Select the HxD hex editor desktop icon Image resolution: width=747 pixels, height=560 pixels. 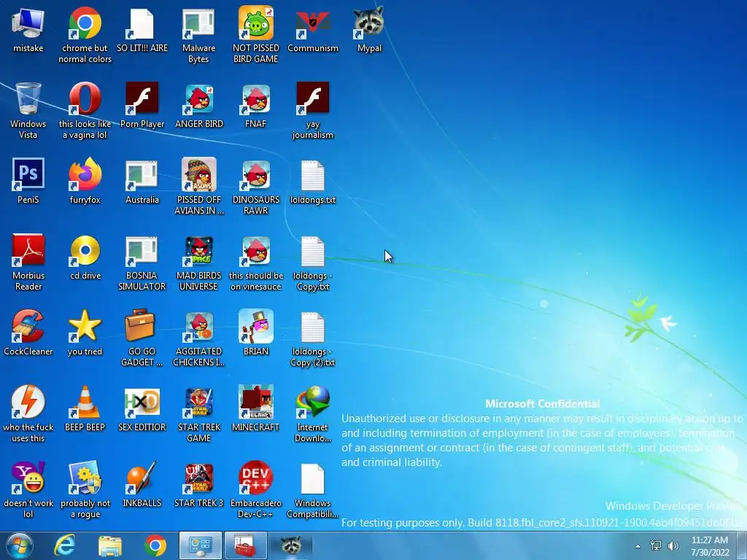click(142, 402)
